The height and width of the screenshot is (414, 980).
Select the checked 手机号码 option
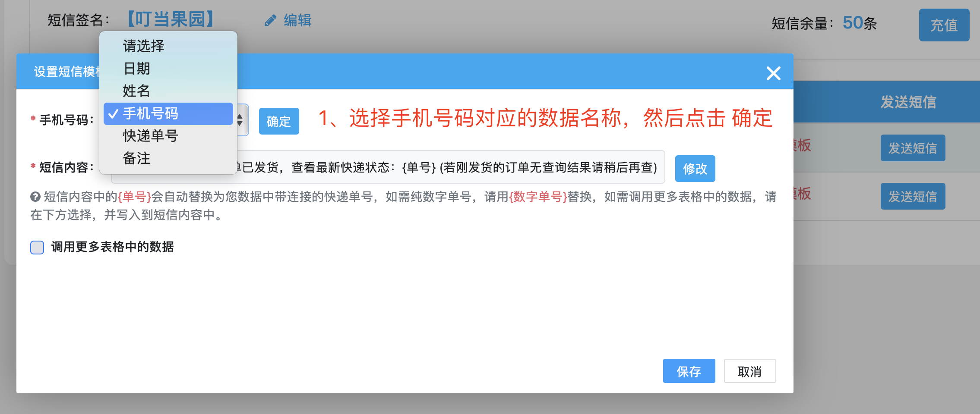tap(151, 113)
